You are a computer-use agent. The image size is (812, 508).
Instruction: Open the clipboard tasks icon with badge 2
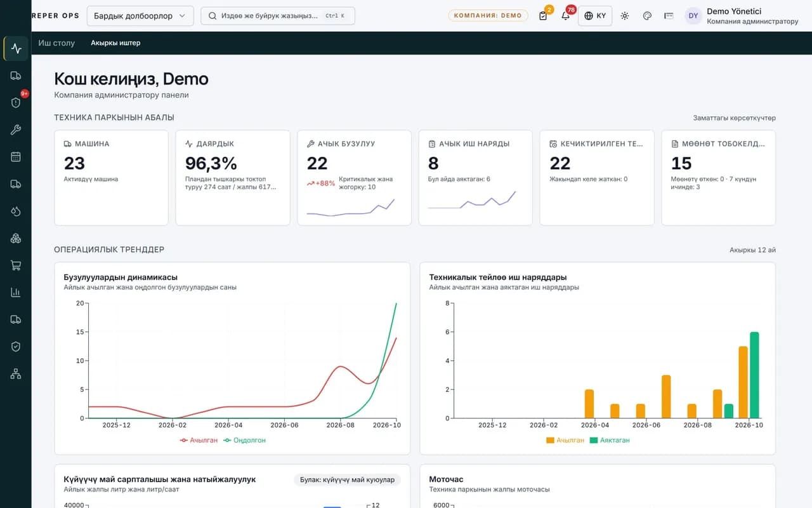click(543, 16)
